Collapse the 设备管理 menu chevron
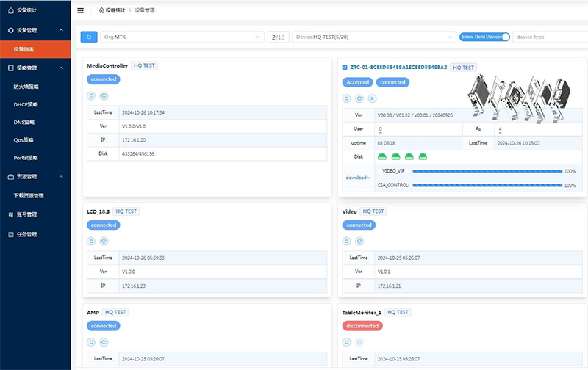 (61, 30)
